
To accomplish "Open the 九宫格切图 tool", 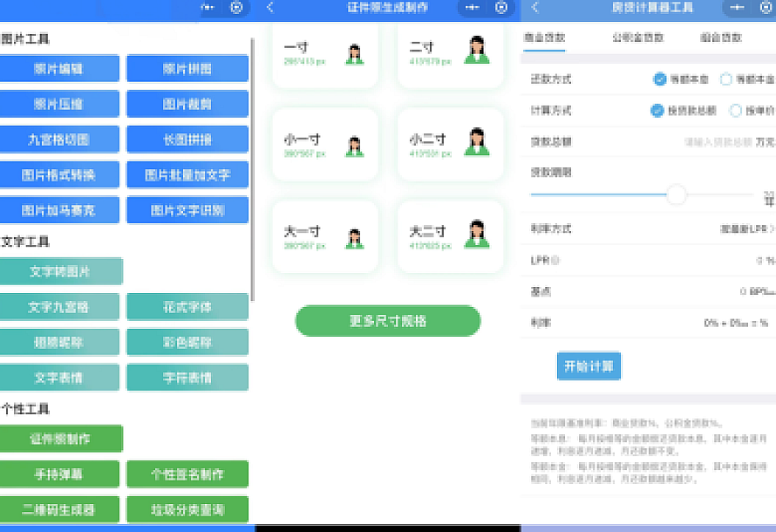I will pos(60,140).
